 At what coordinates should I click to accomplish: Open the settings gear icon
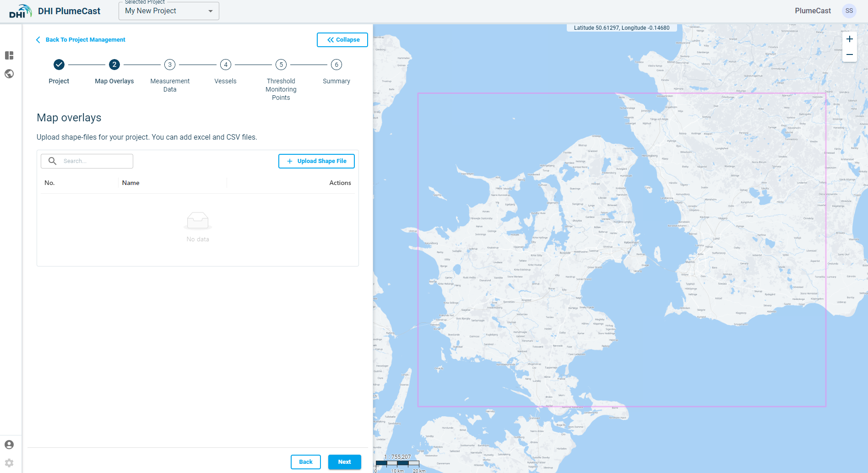click(x=9, y=463)
